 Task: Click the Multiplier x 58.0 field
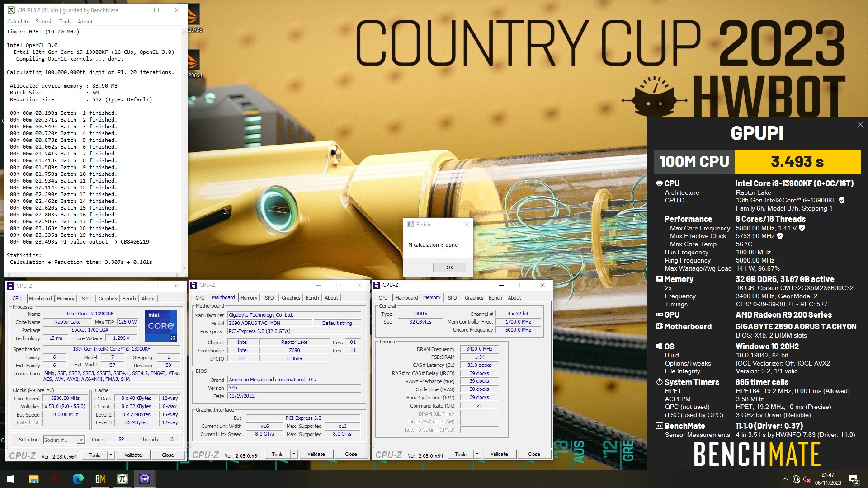point(65,407)
